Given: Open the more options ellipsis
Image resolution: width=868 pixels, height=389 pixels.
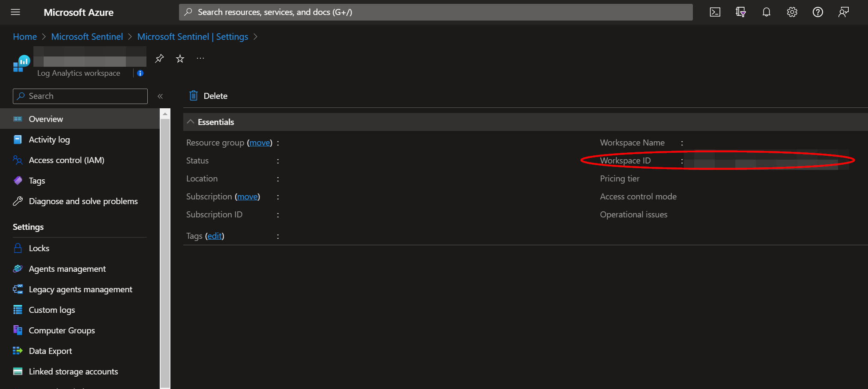Looking at the screenshot, I should pyautogui.click(x=200, y=58).
